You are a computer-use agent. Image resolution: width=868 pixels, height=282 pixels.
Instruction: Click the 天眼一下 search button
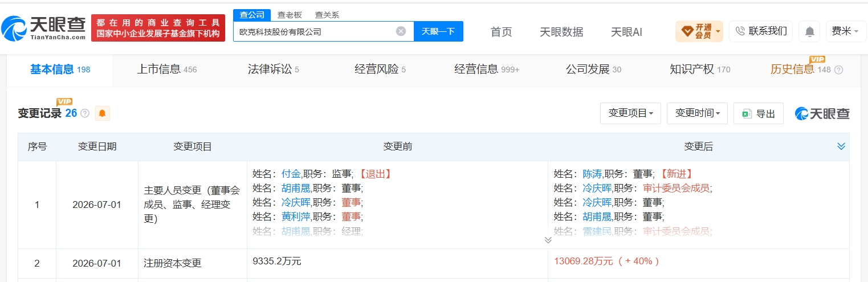pyautogui.click(x=438, y=31)
